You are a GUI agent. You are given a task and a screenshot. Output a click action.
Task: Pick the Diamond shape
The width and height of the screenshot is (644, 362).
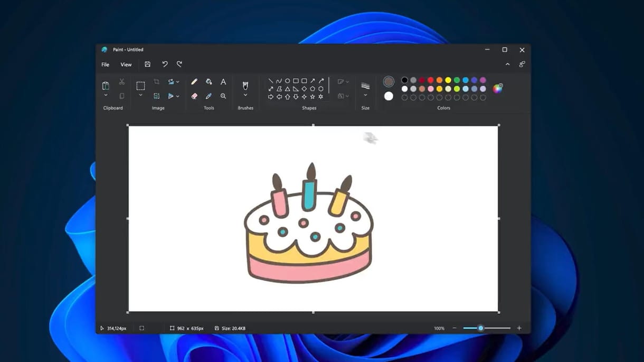304,89
